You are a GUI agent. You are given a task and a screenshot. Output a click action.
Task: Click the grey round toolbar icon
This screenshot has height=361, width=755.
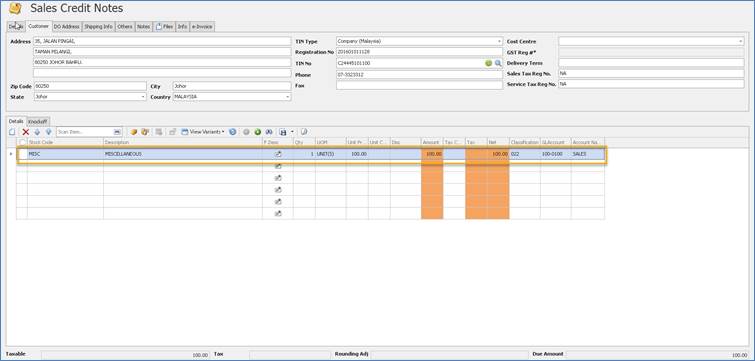click(246, 132)
